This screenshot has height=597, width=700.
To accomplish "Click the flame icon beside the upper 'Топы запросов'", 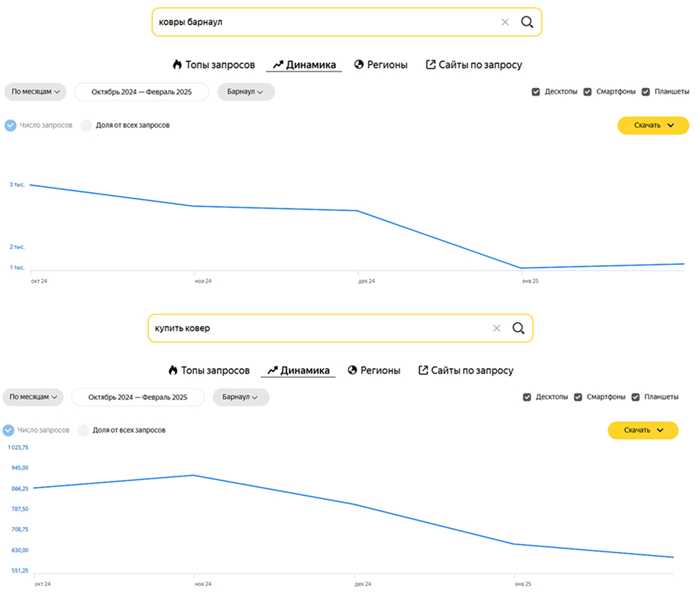I will [x=177, y=65].
